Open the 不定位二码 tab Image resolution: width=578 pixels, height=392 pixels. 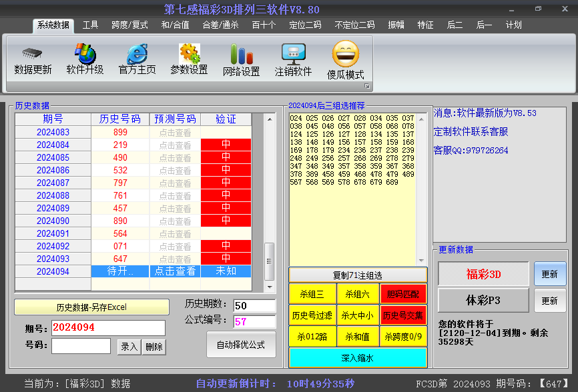tap(354, 25)
